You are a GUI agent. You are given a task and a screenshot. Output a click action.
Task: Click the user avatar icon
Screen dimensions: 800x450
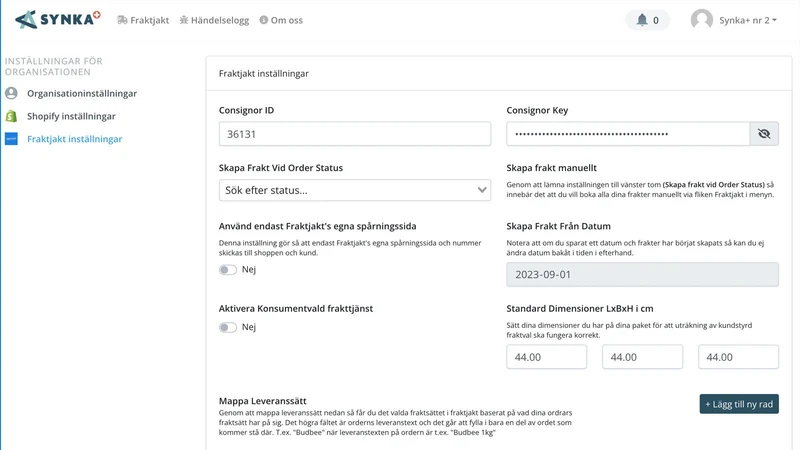pos(702,20)
